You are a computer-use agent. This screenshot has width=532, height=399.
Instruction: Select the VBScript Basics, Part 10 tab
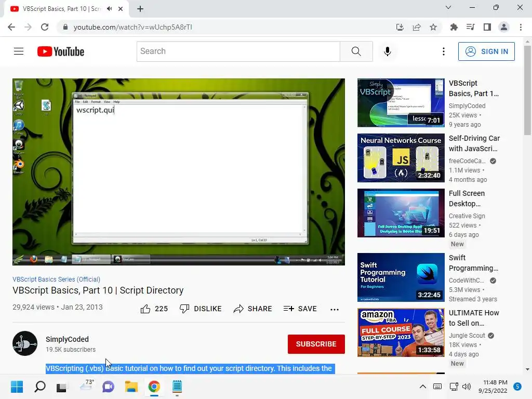coord(61,9)
